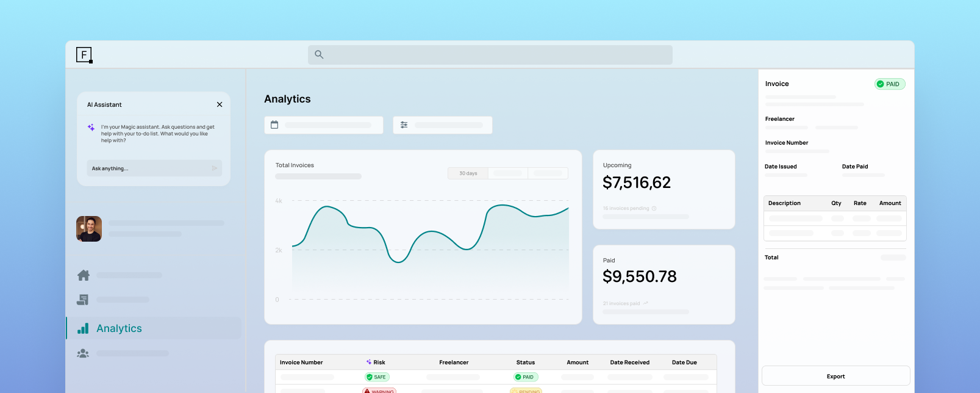The width and height of the screenshot is (980, 393).
Task: Click the Export button
Action: point(835,377)
